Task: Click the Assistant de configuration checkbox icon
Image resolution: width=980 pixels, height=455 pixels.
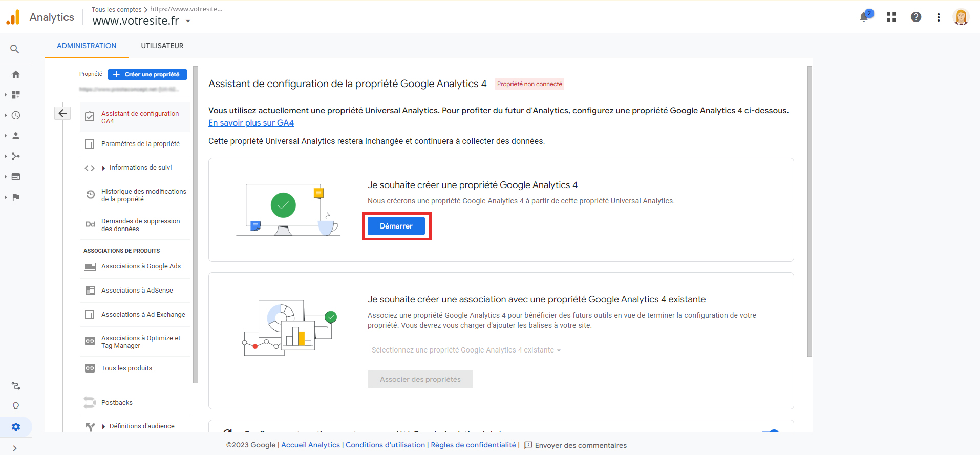Action: pos(90,117)
